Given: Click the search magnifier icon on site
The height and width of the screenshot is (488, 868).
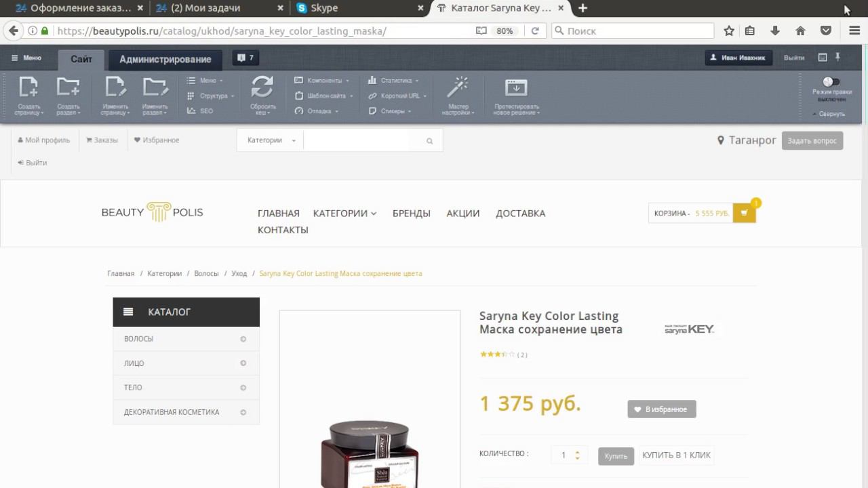Looking at the screenshot, I should click(x=429, y=141).
